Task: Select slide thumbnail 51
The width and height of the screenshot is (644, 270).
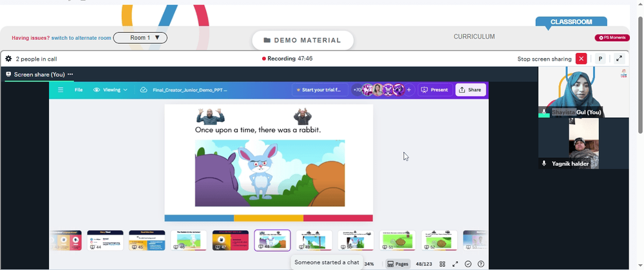Action: (x=397, y=240)
